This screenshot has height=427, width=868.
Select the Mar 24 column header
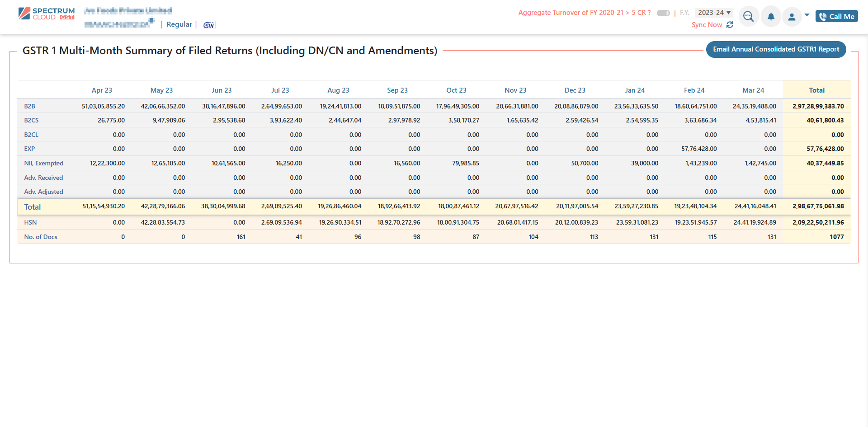click(753, 90)
